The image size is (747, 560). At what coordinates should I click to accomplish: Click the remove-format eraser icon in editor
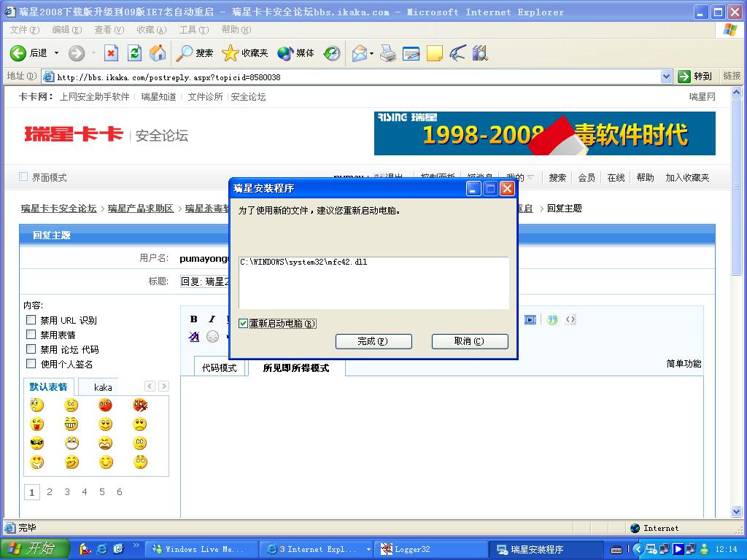(194, 337)
